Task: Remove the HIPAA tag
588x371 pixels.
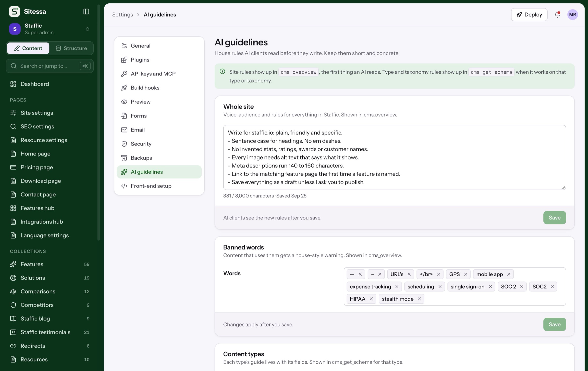Action: point(371,299)
